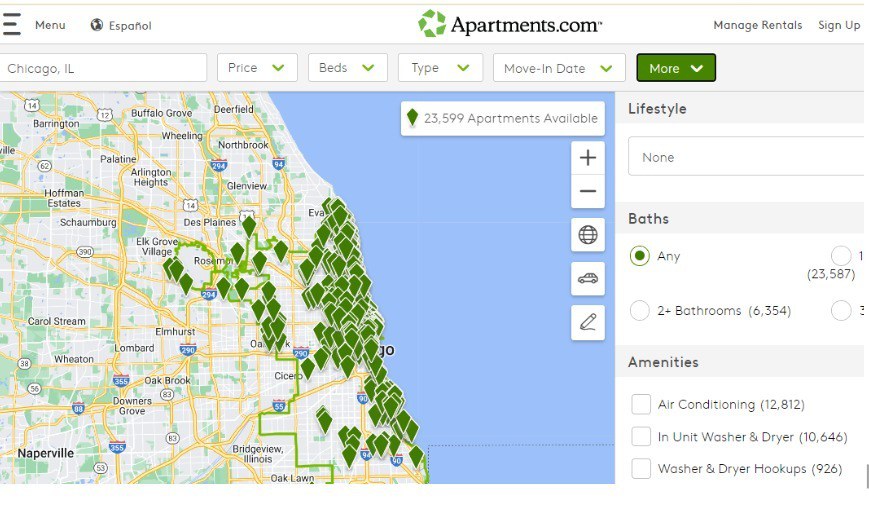Open the hamburger Menu icon
The image size is (869, 511).
11,25
